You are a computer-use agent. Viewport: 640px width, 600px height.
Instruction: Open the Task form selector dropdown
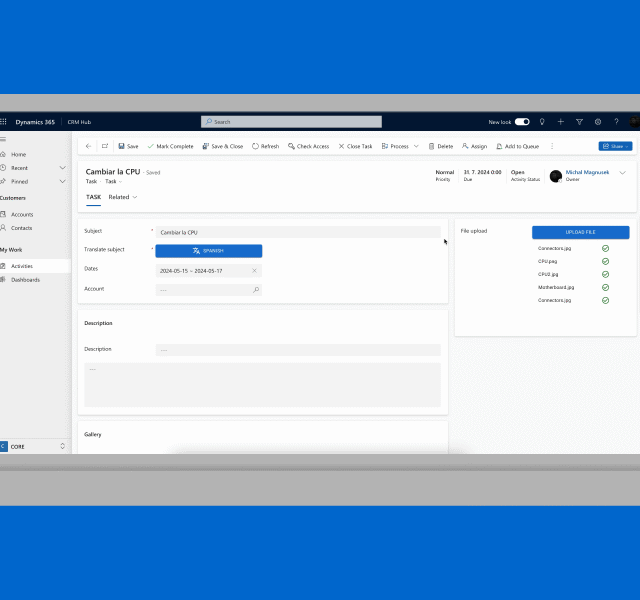[x=113, y=181]
